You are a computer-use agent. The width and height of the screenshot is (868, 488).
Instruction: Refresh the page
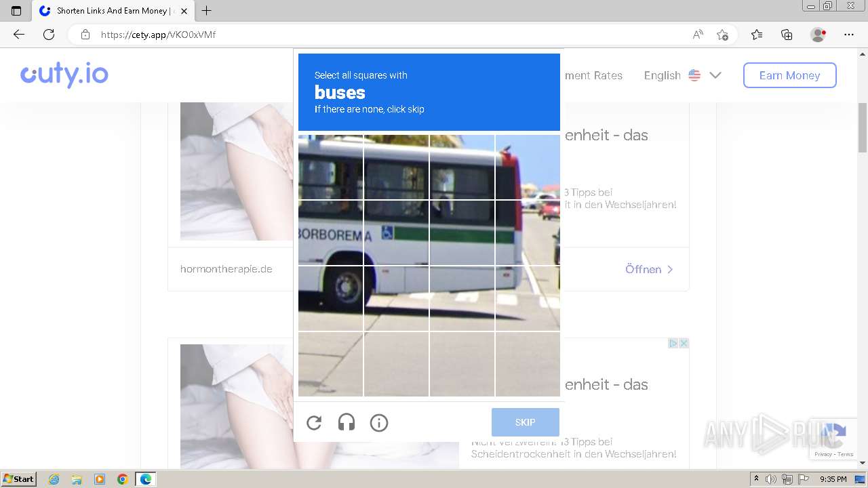(x=49, y=35)
